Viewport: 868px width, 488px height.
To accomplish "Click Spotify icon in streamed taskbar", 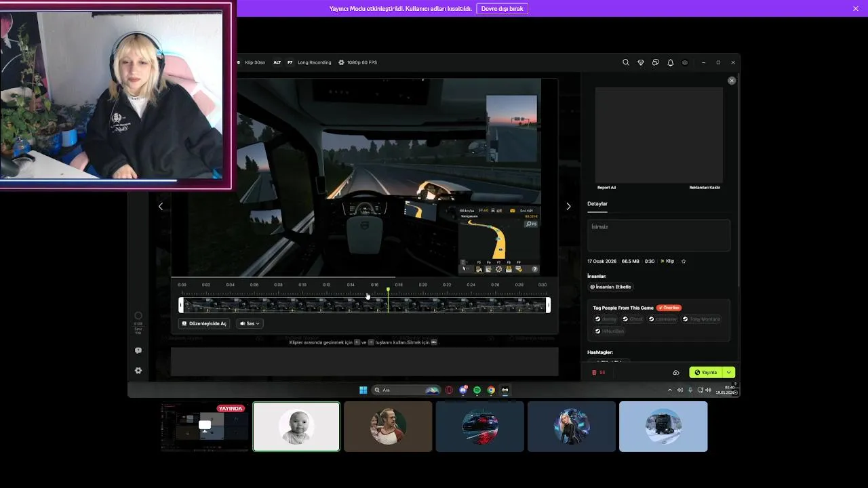I will point(477,390).
